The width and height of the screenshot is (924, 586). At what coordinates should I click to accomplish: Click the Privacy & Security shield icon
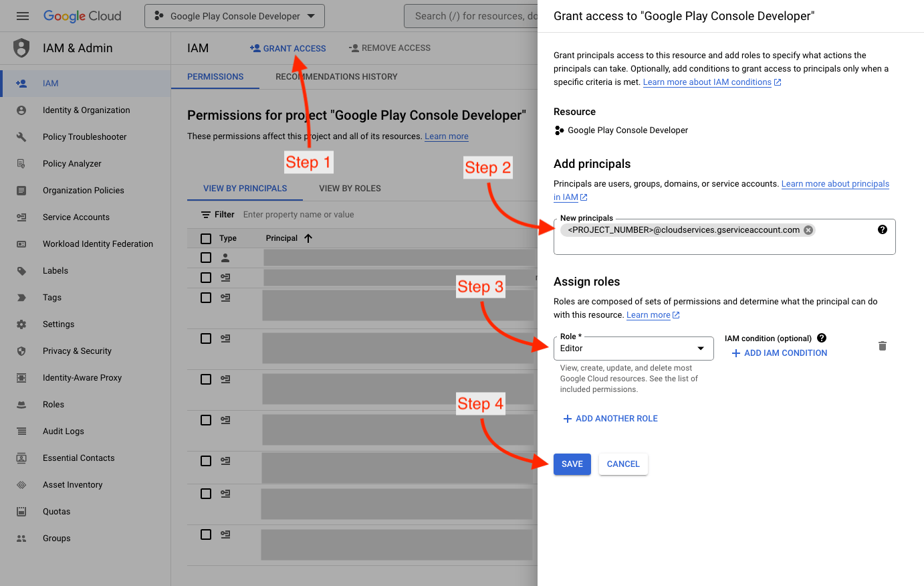[x=21, y=351]
